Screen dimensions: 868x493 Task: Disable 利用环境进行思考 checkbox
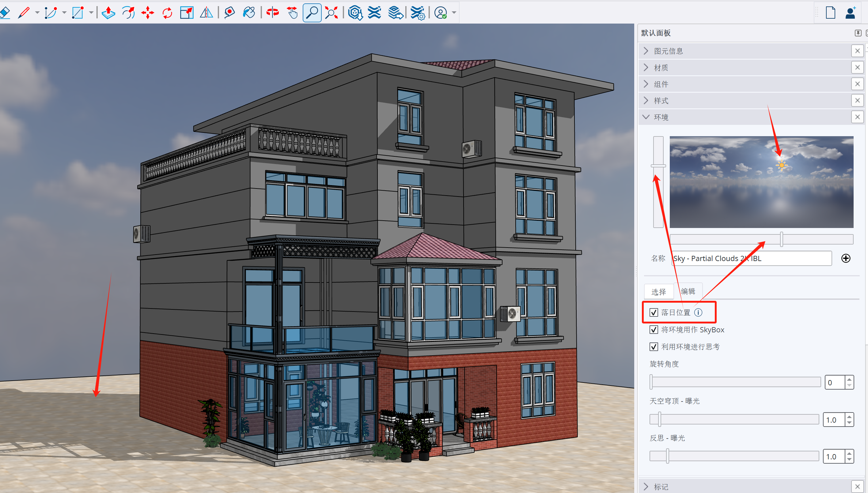(x=654, y=346)
